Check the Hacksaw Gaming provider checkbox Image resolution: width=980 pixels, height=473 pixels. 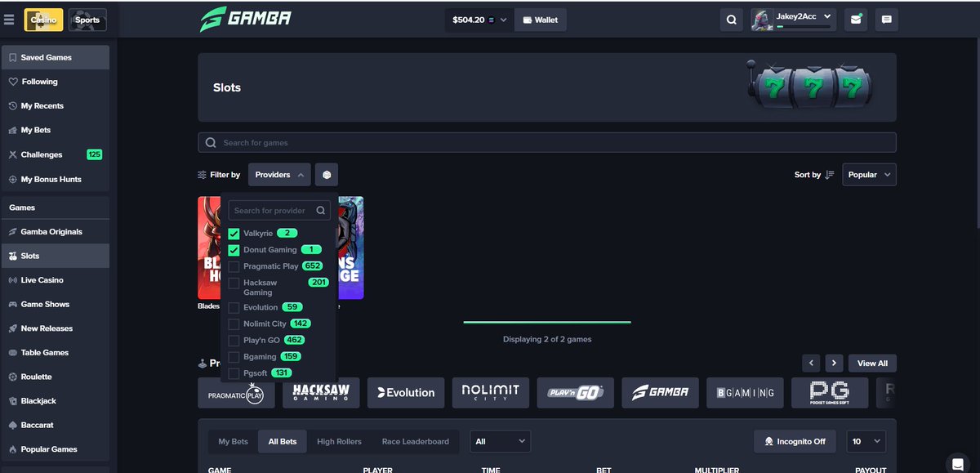234,283
